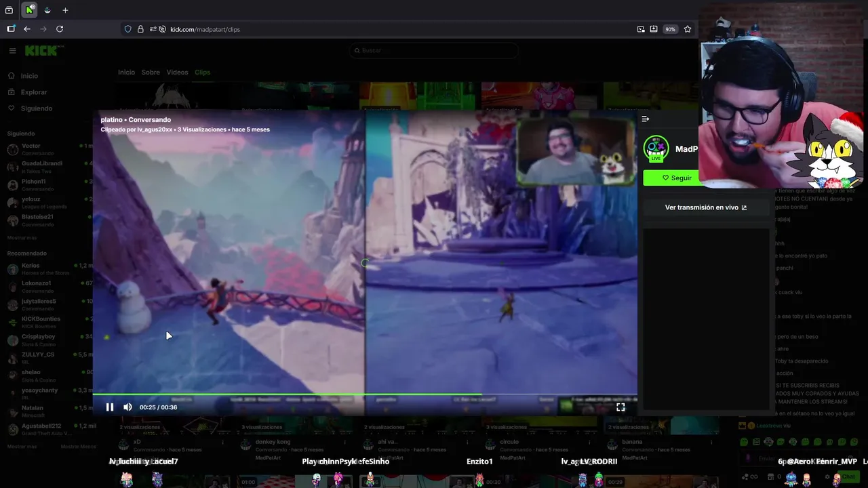Image resolution: width=868 pixels, height=488 pixels.
Task: Open the shield tracking protection icon
Action: pos(127,29)
